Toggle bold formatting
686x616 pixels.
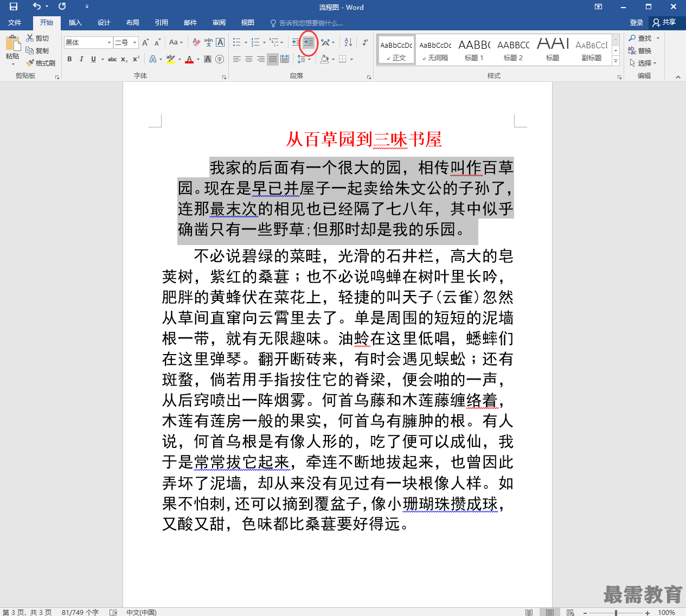pos(69,59)
